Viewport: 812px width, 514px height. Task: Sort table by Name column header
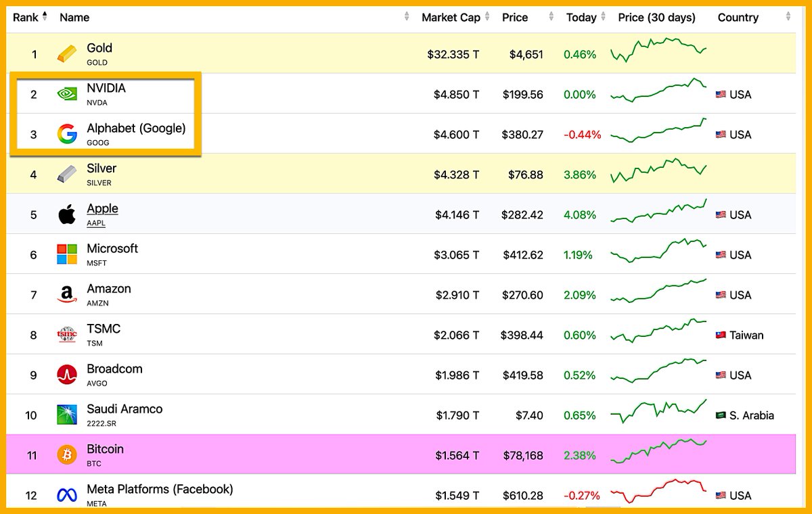74,18
